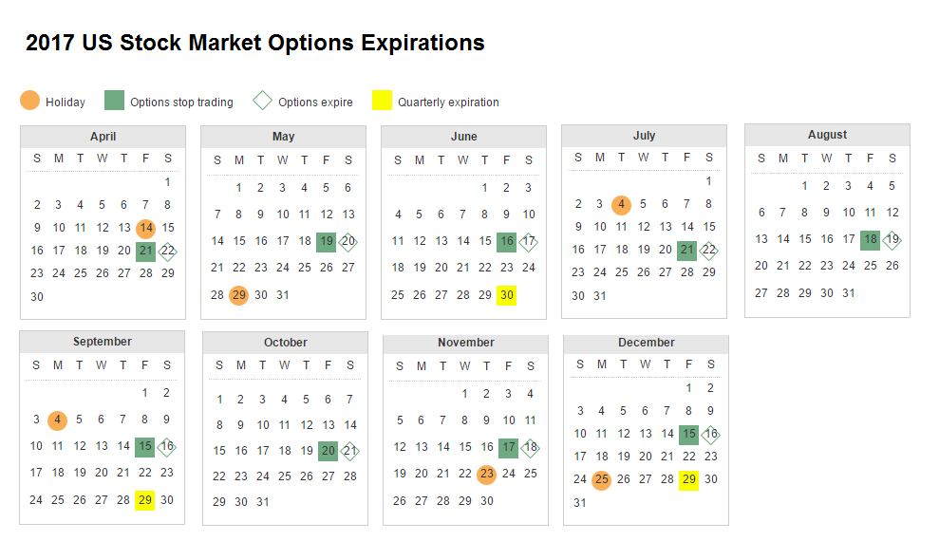Image resolution: width=939 pixels, height=560 pixels.
Task: Click the November 23 holiday circle
Action: 486,474
